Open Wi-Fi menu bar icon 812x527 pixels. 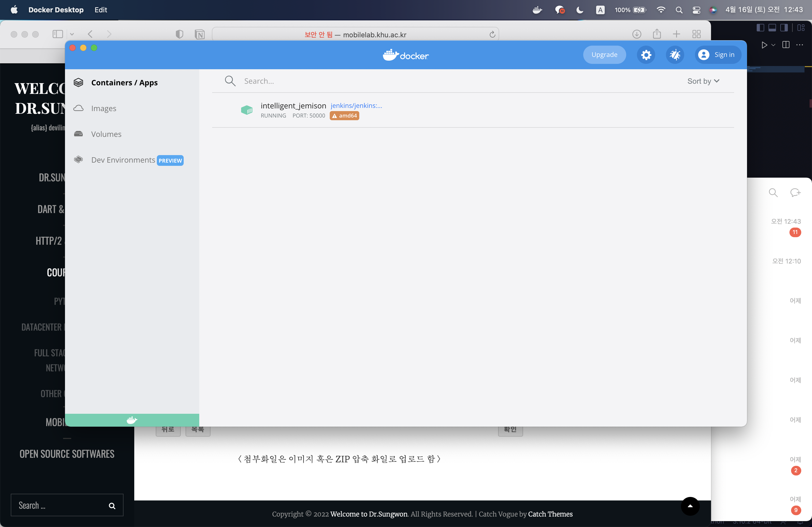[x=661, y=10]
